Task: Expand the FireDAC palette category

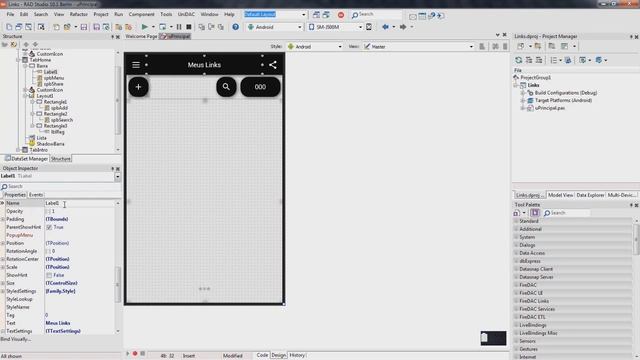Action: [x=516, y=285]
